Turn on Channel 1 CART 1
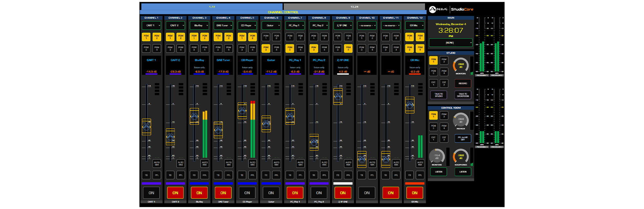Viewport: 644px width, 209px height. click(x=151, y=193)
